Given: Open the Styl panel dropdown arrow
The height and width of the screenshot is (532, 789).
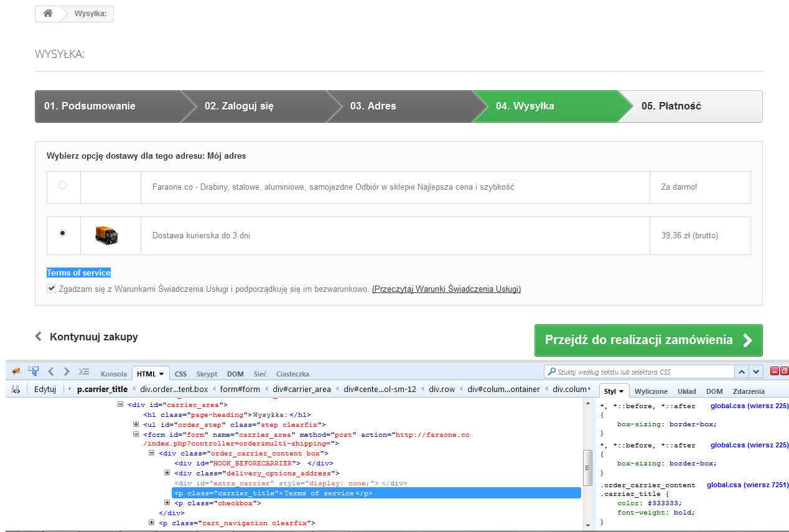Looking at the screenshot, I should coord(621,391).
